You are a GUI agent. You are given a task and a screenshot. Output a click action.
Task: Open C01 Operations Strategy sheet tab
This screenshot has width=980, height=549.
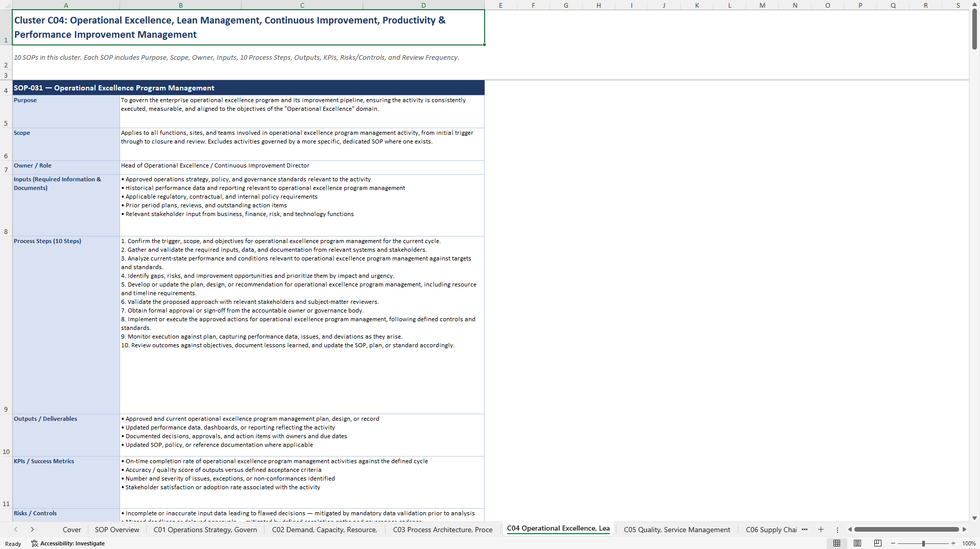[x=205, y=530]
